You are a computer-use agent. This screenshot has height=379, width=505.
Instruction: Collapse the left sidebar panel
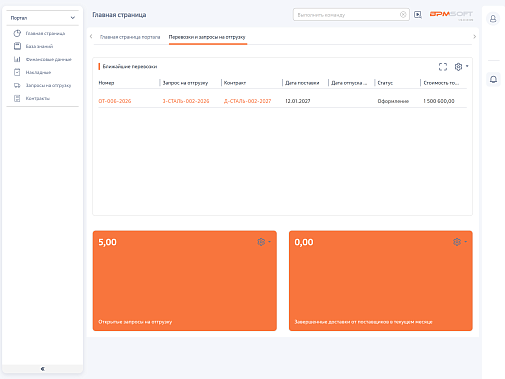[42, 369]
